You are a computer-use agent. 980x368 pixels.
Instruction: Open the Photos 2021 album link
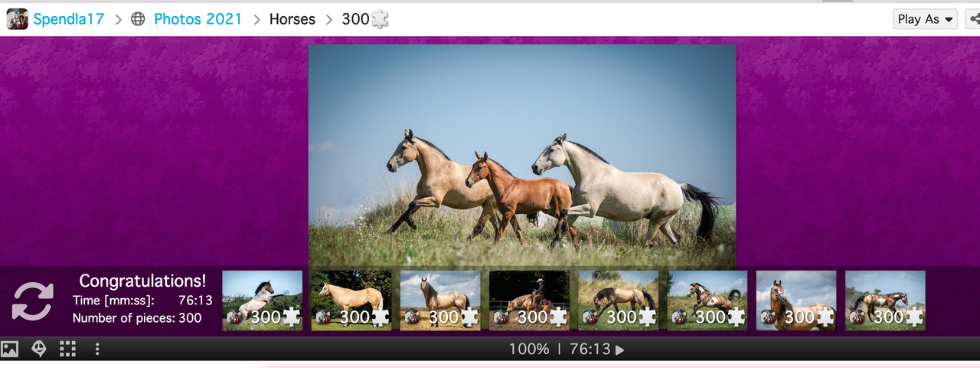[x=198, y=19]
